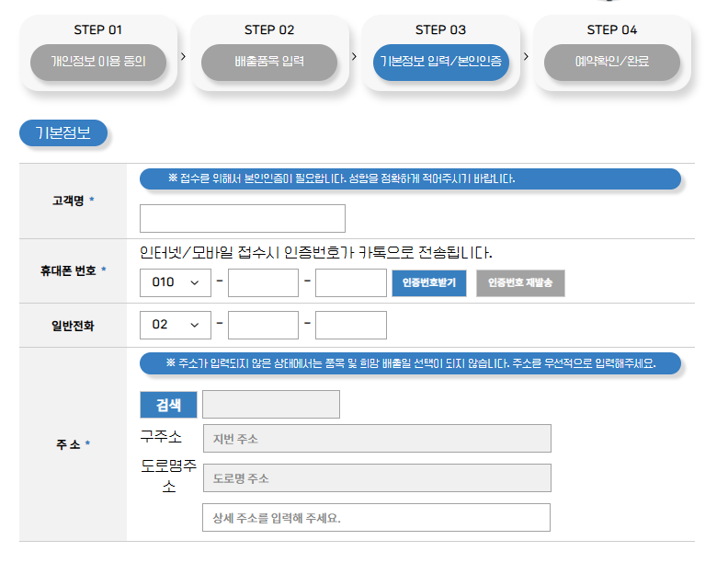Click the mobile number middle digits field
Image resolution: width=728 pixels, height=563 pixels.
pyautogui.click(x=263, y=282)
